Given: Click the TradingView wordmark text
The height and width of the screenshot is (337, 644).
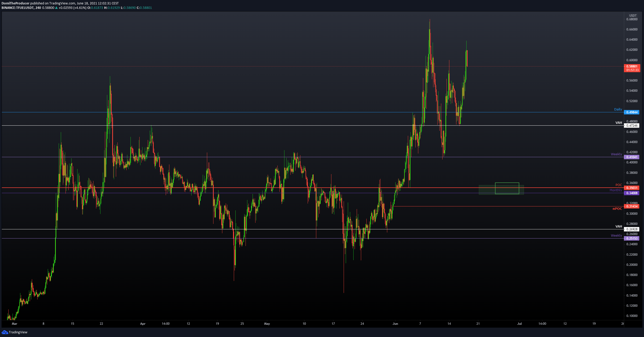Looking at the screenshot, I should [x=18, y=332].
